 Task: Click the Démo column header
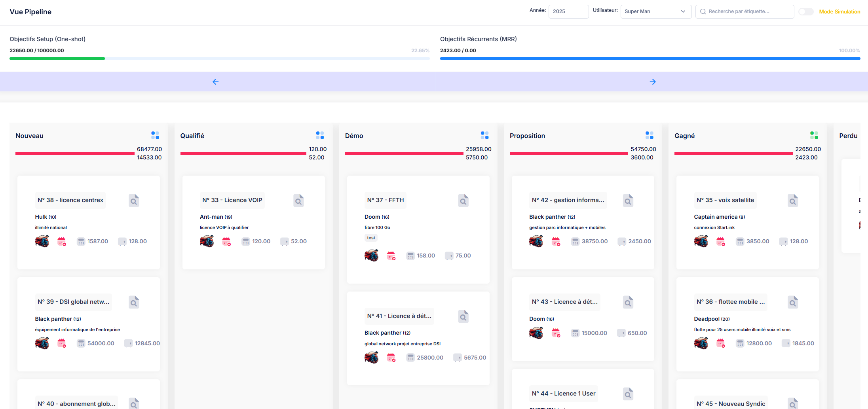tap(354, 136)
